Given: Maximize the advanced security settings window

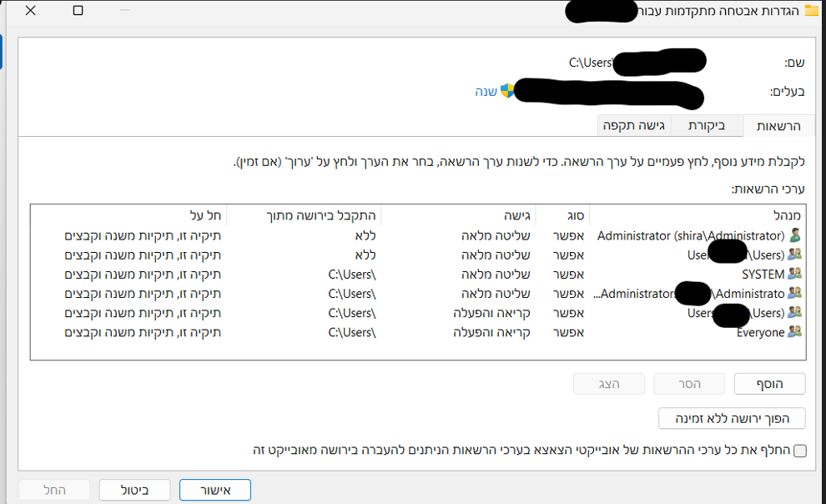Looking at the screenshot, I should pos(78,11).
